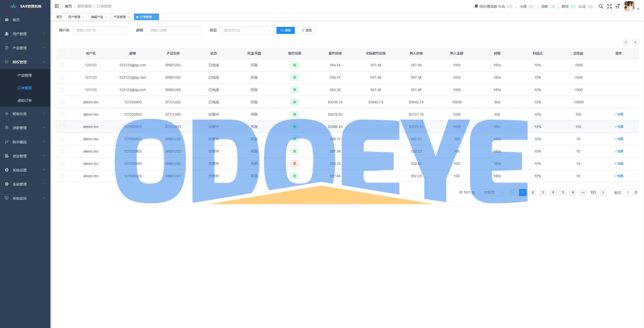Expand 数字藏品 sidebar menu
The image size is (644, 328).
25,142
